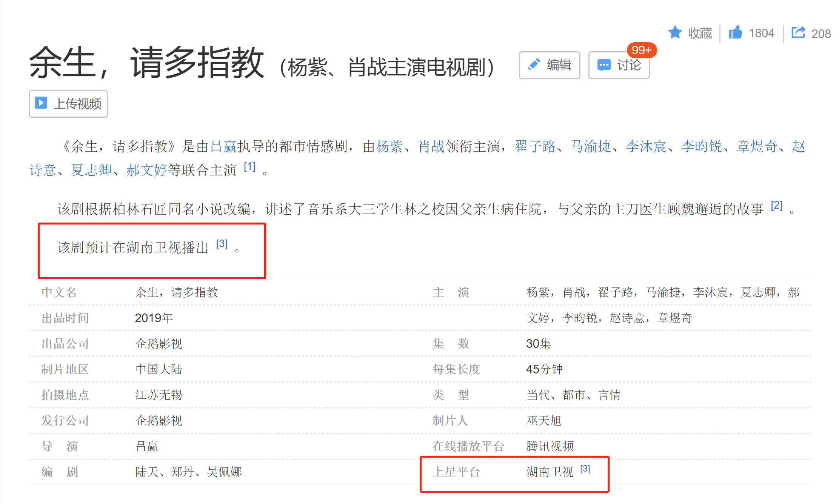This screenshot has width=839, height=504.
Task: Open 郝文婷's linked profile page
Action: [x=146, y=171]
